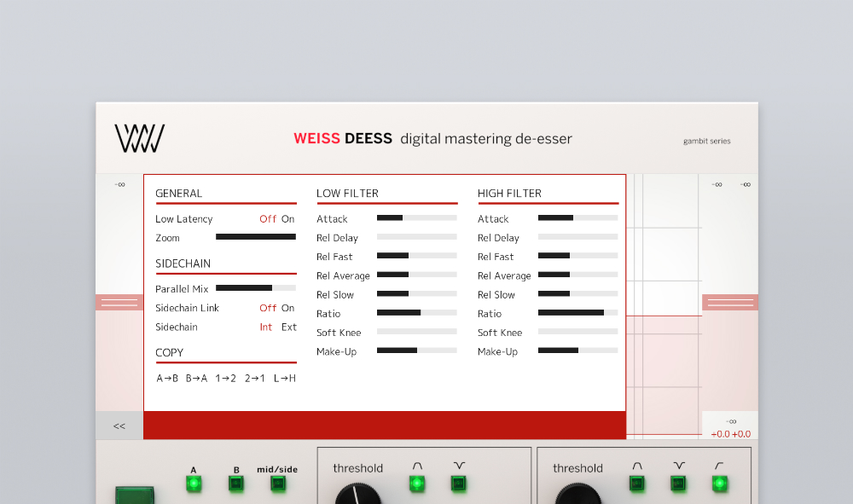Switch Sidechain to Ext

(x=289, y=327)
